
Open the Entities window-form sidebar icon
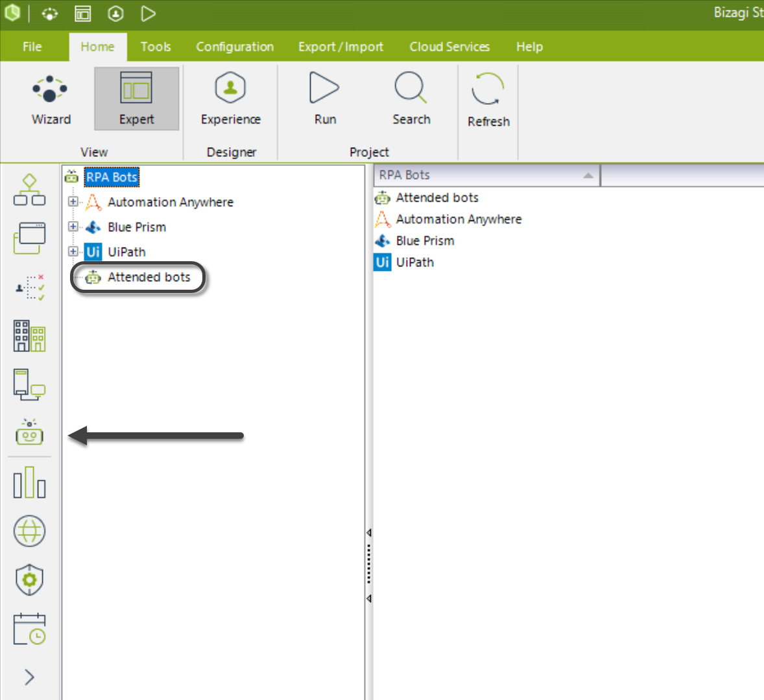coord(29,238)
